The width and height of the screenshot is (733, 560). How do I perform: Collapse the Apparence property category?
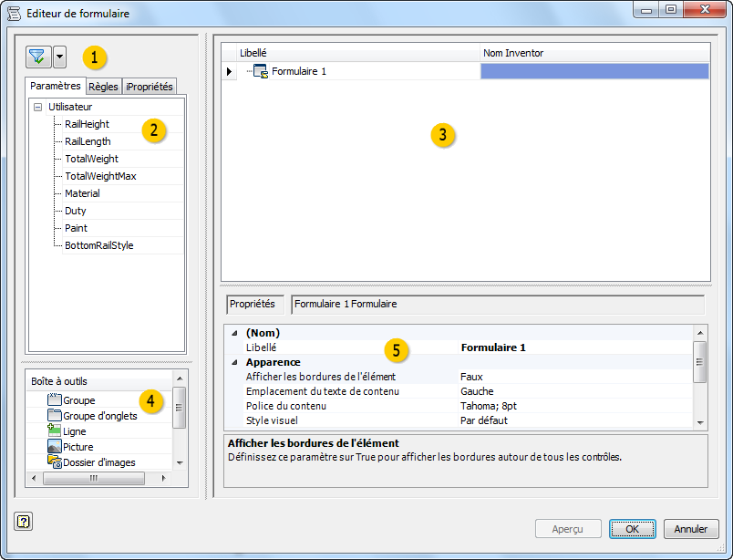[234, 362]
